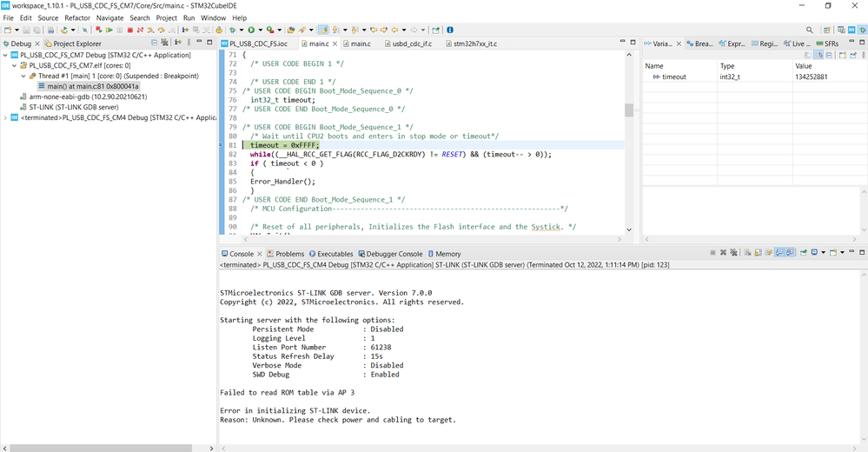Click the Step Into icon

150,30
